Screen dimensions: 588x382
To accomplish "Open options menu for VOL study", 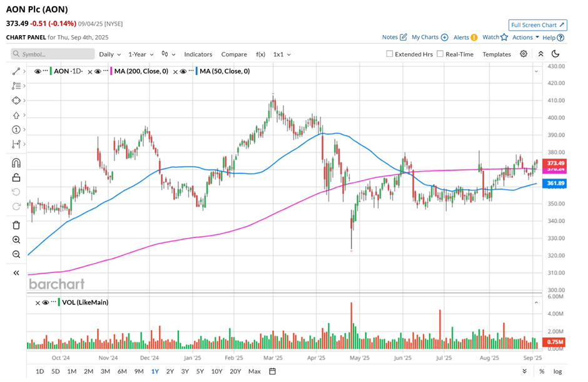I will click(54, 302).
